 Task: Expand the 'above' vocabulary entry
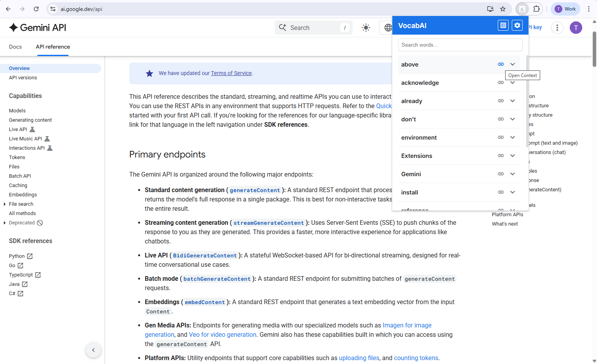coord(513,64)
